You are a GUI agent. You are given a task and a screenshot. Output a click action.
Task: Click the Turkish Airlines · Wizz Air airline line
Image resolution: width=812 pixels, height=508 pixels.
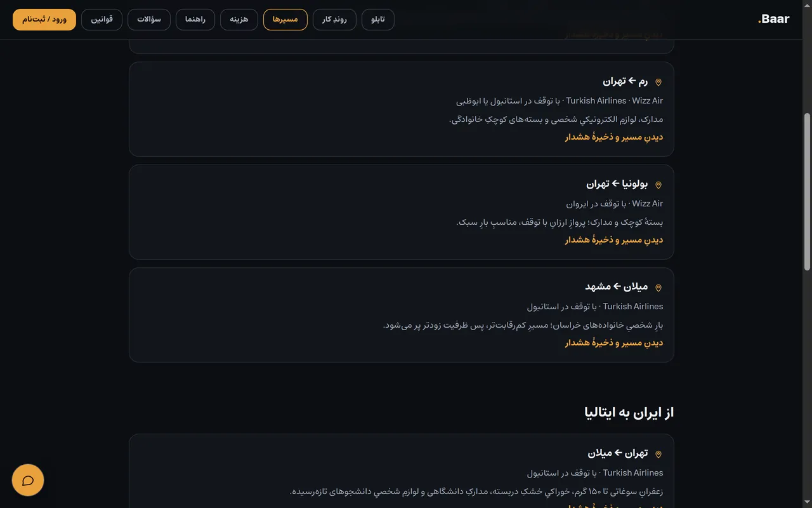coord(560,101)
